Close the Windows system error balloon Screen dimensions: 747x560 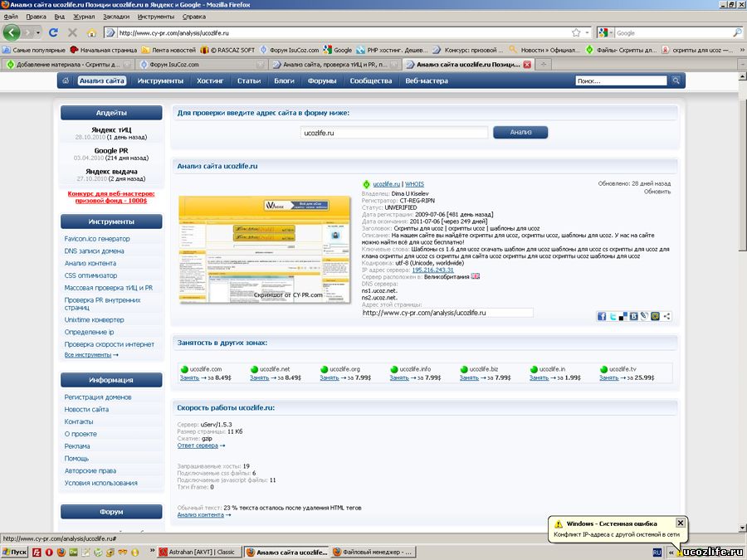tap(681, 523)
